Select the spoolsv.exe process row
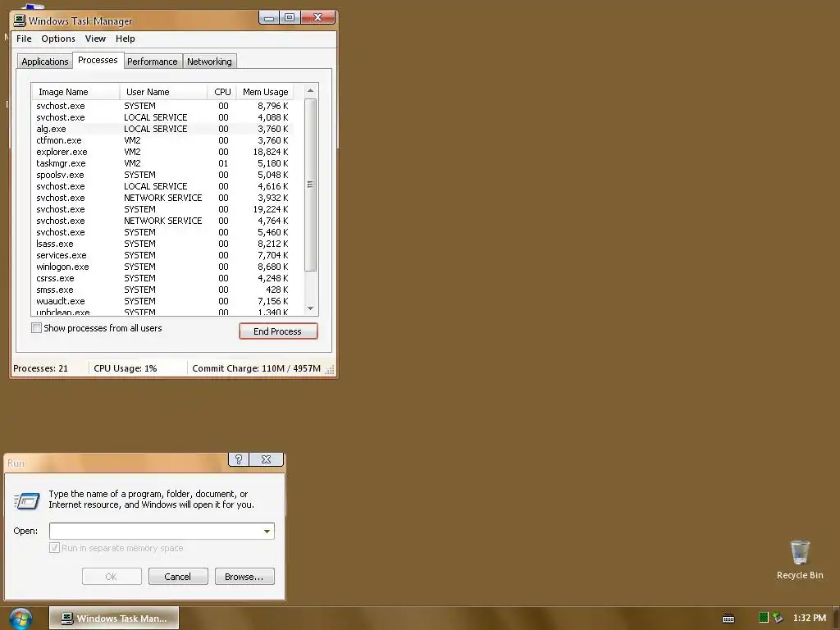Image resolution: width=840 pixels, height=630 pixels. point(162,175)
